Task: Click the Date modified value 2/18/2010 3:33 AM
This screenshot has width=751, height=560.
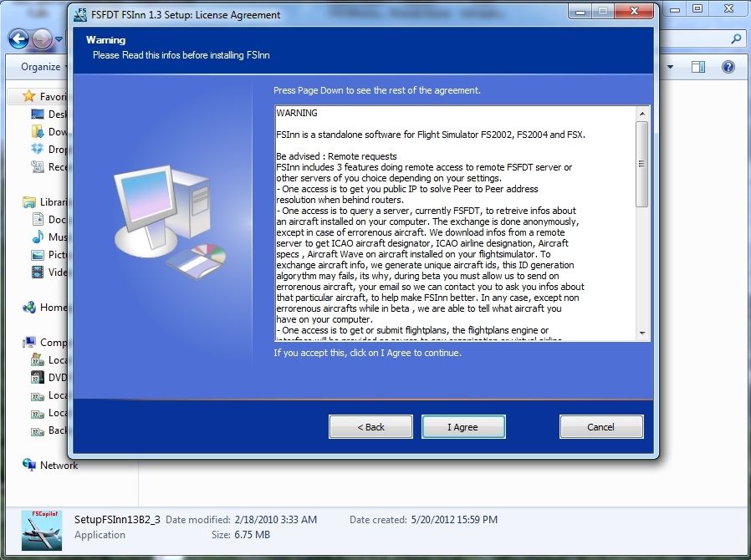Action: click(276, 520)
